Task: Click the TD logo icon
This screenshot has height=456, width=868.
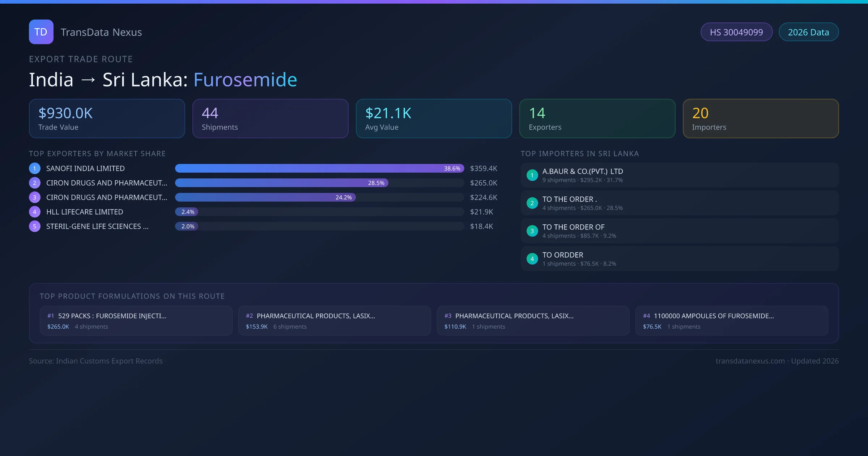Action: click(41, 32)
